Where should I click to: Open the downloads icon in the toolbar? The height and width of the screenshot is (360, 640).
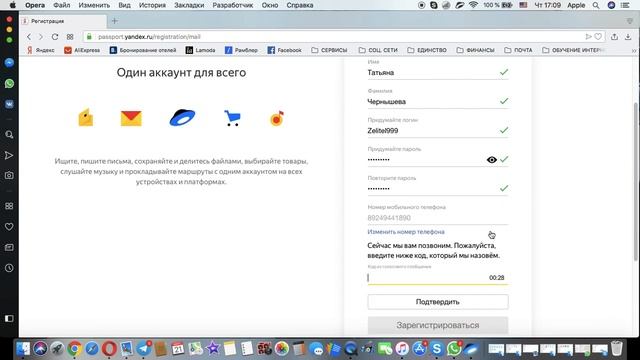(628, 37)
